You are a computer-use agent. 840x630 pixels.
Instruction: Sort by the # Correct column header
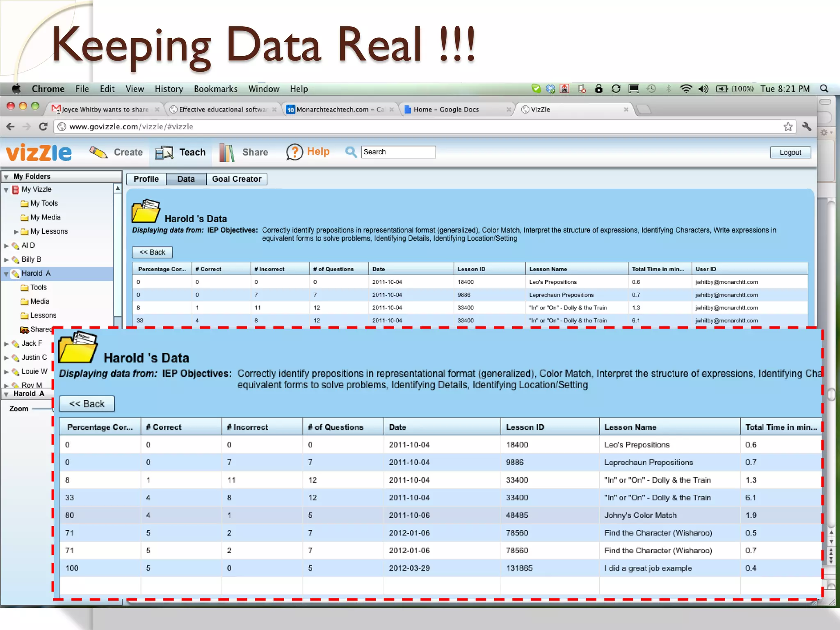pyautogui.click(x=221, y=269)
